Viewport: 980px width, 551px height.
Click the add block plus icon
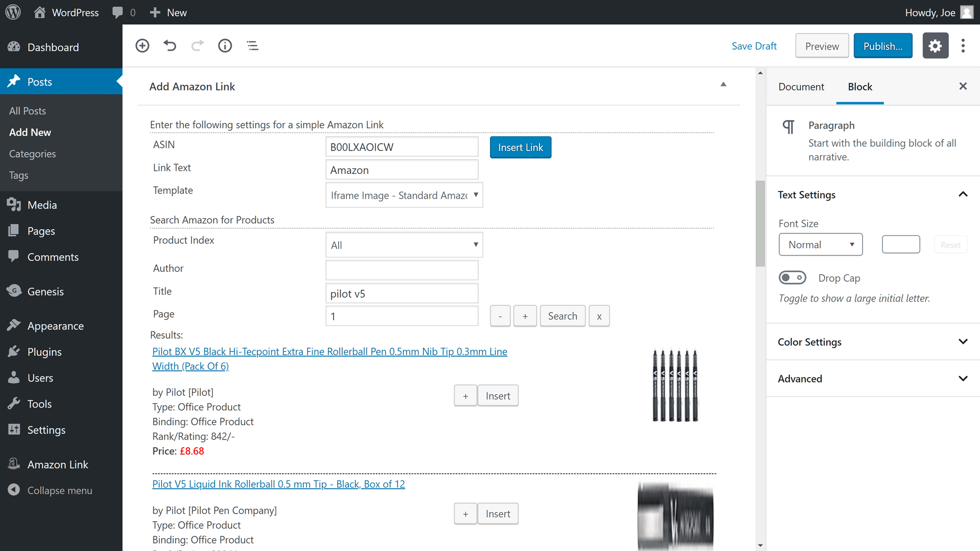click(x=142, y=46)
